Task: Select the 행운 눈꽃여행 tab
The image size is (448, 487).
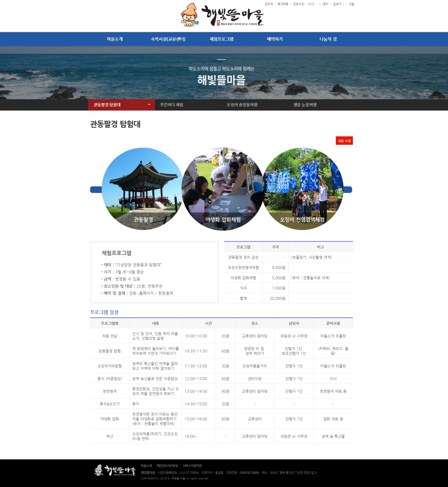Action: point(305,105)
